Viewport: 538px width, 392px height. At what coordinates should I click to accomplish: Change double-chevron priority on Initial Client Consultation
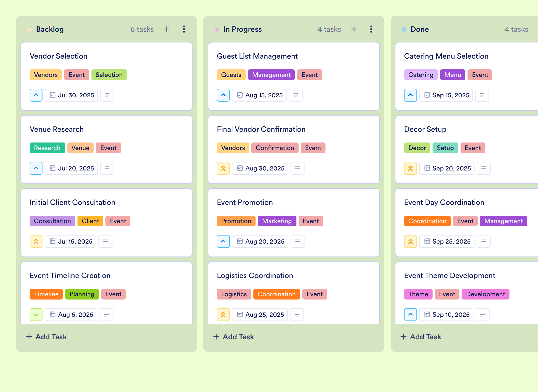(x=36, y=241)
